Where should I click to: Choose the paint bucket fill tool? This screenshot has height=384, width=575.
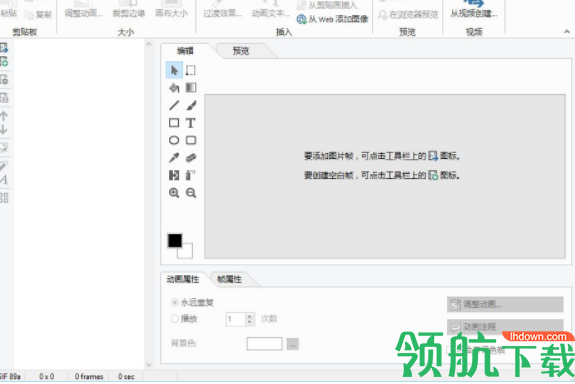pos(174,88)
